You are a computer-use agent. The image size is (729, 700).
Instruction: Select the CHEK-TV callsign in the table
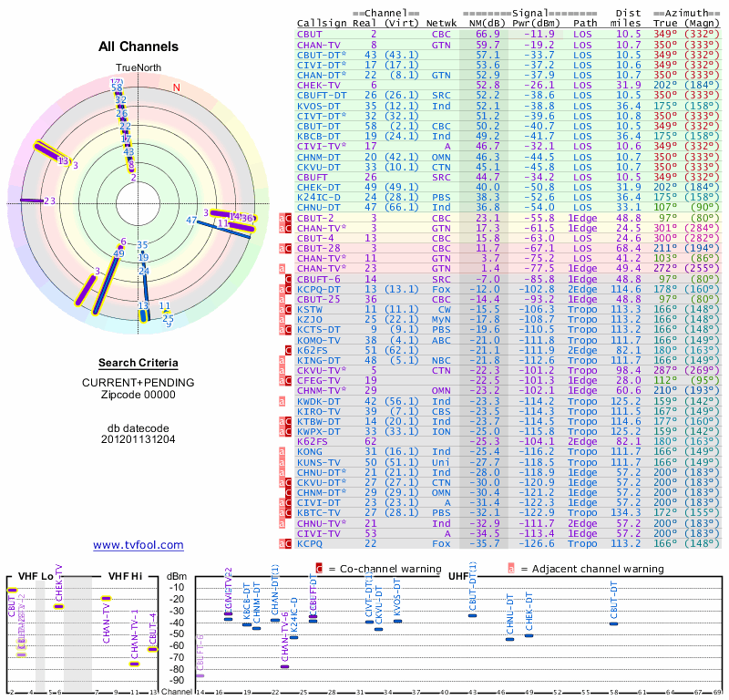(319, 86)
